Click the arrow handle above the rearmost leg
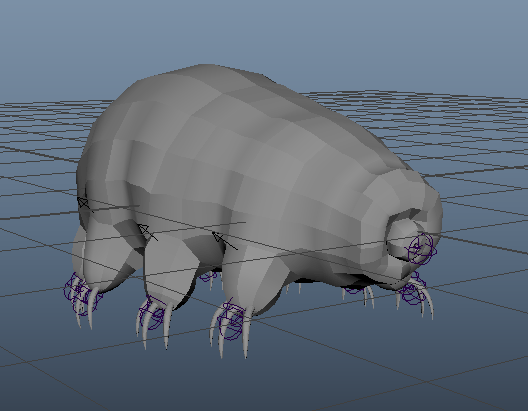This screenshot has width=528, height=411. (84, 203)
